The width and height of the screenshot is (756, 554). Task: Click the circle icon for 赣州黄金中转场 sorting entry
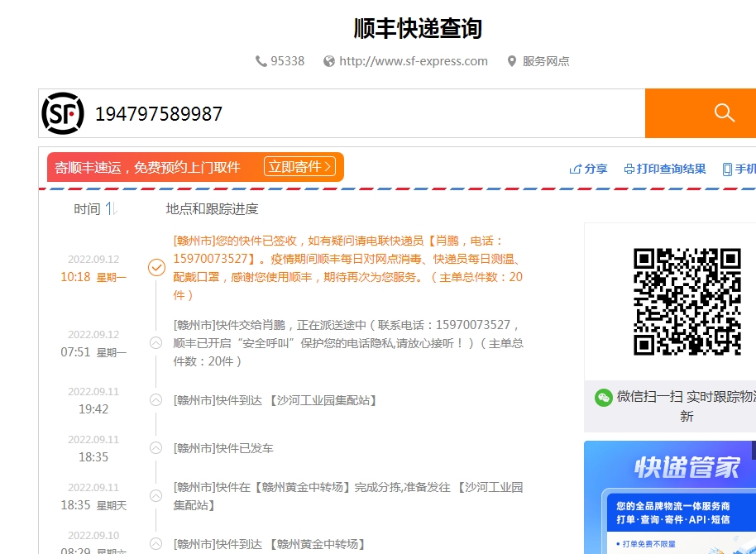pyautogui.click(x=156, y=495)
